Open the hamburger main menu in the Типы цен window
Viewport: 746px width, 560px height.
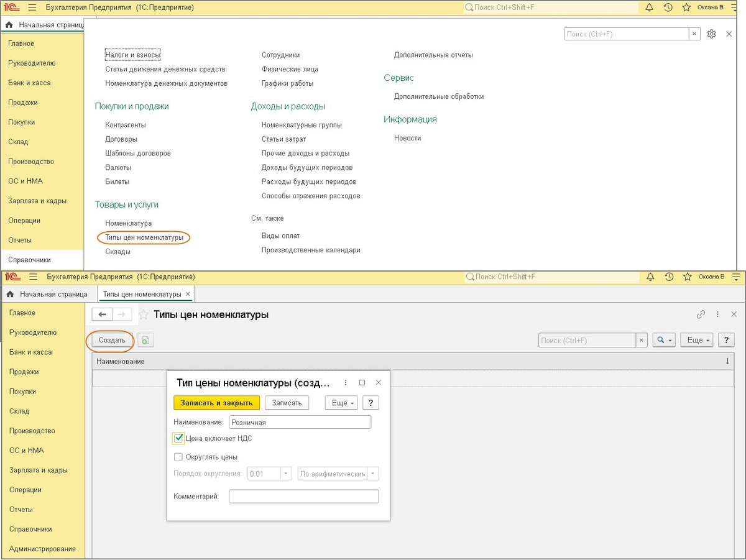click(34, 277)
